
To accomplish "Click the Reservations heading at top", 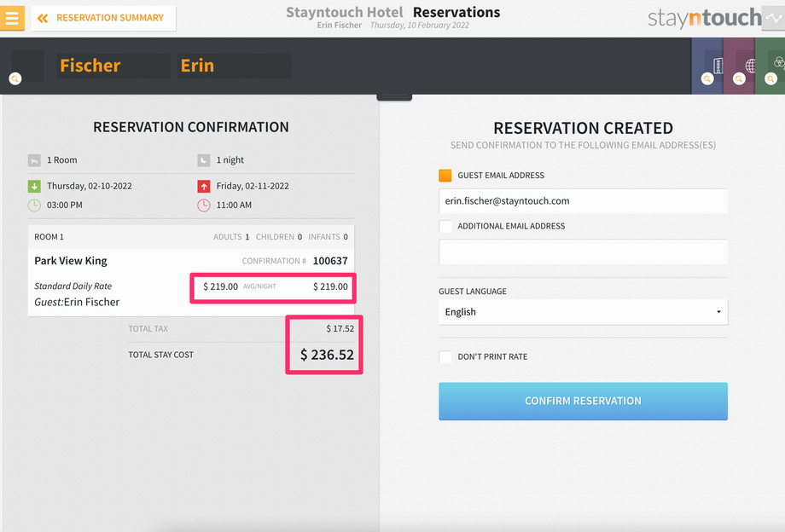I will tap(456, 12).
